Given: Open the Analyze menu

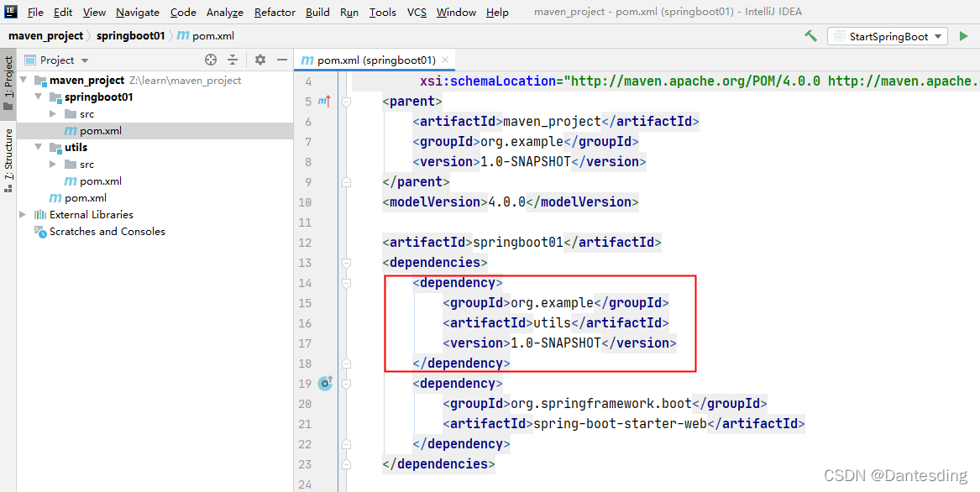Looking at the screenshot, I should click(226, 13).
